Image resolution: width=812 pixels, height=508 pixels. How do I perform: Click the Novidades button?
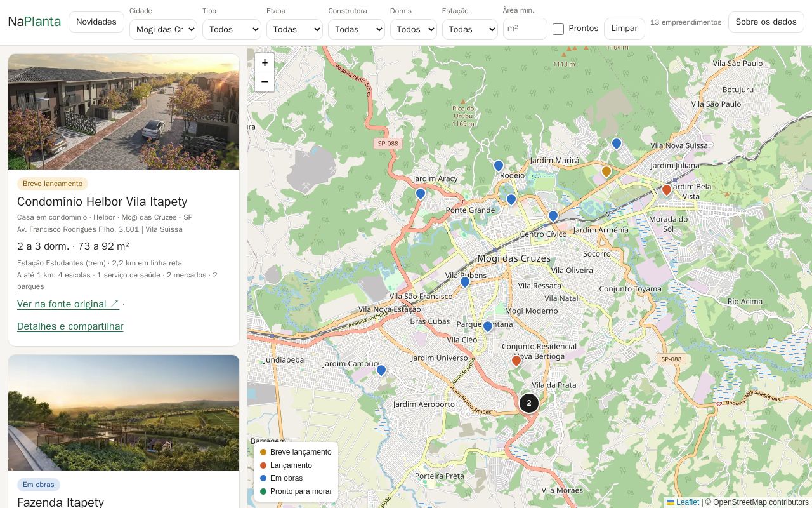tap(96, 22)
